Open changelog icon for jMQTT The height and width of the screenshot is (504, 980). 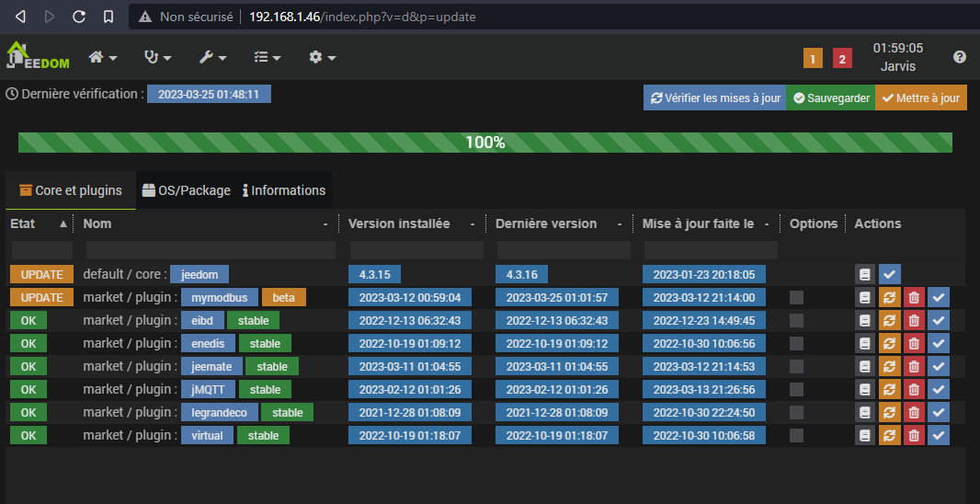[x=865, y=390]
